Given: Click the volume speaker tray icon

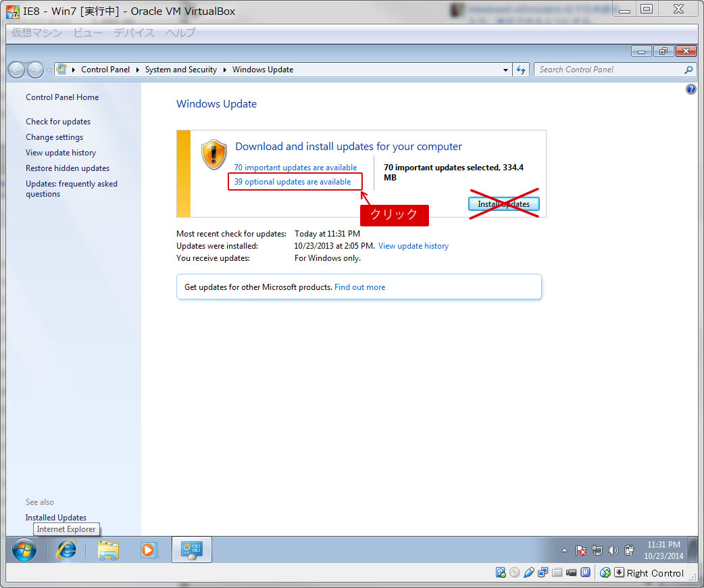Looking at the screenshot, I should 613,550.
